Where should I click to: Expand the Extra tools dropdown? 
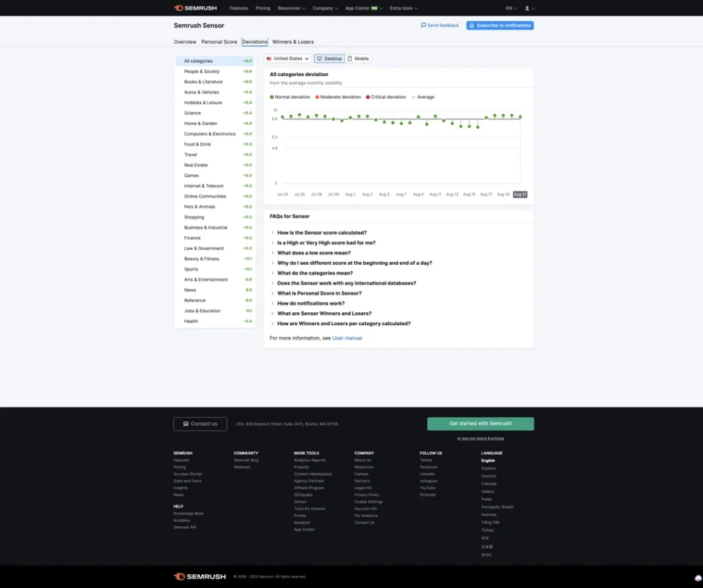(404, 8)
